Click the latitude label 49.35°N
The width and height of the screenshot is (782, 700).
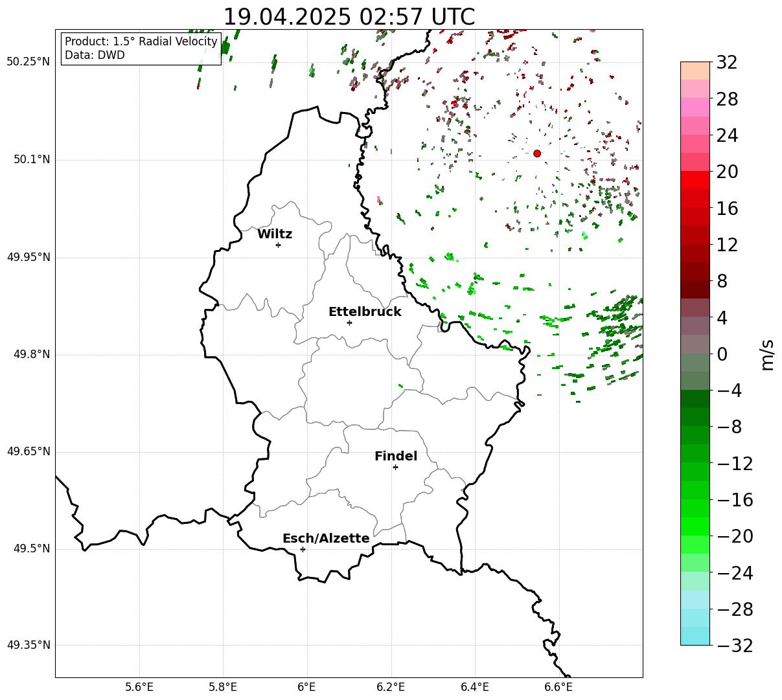click(x=29, y=645)
